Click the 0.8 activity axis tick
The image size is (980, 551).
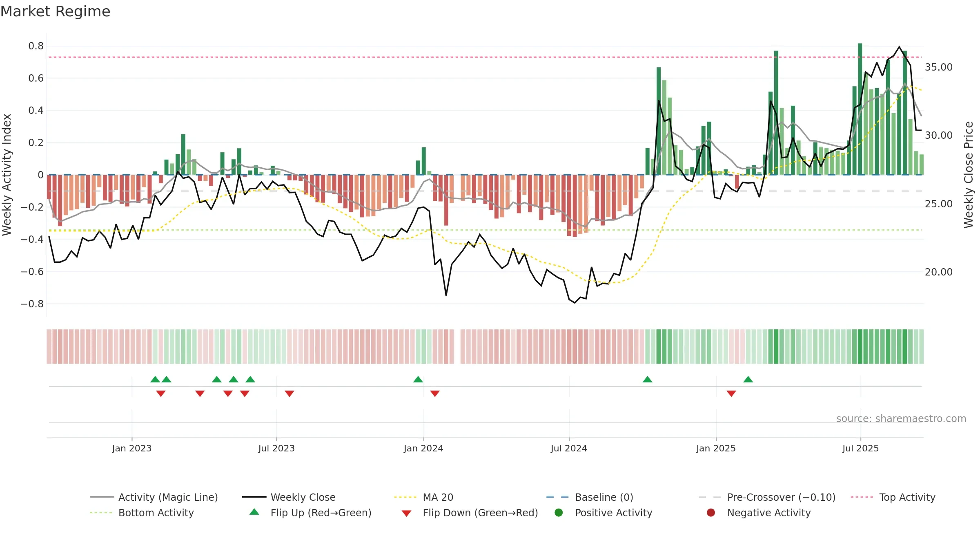click(36, 46)
